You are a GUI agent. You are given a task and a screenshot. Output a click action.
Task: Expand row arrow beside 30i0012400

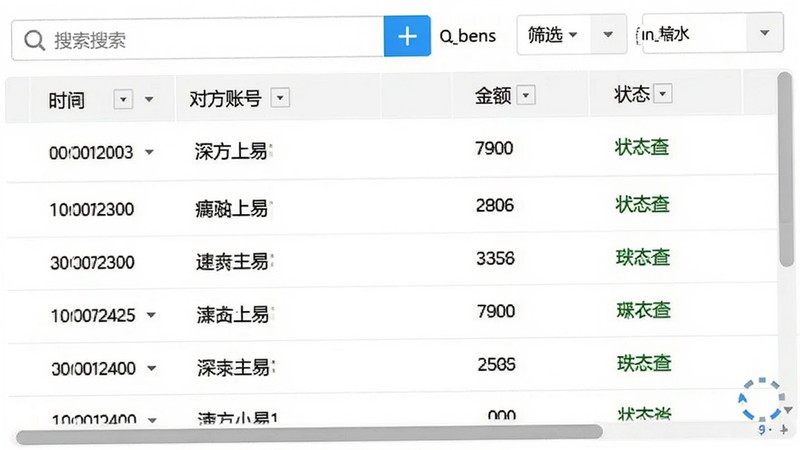click(152, 368)
